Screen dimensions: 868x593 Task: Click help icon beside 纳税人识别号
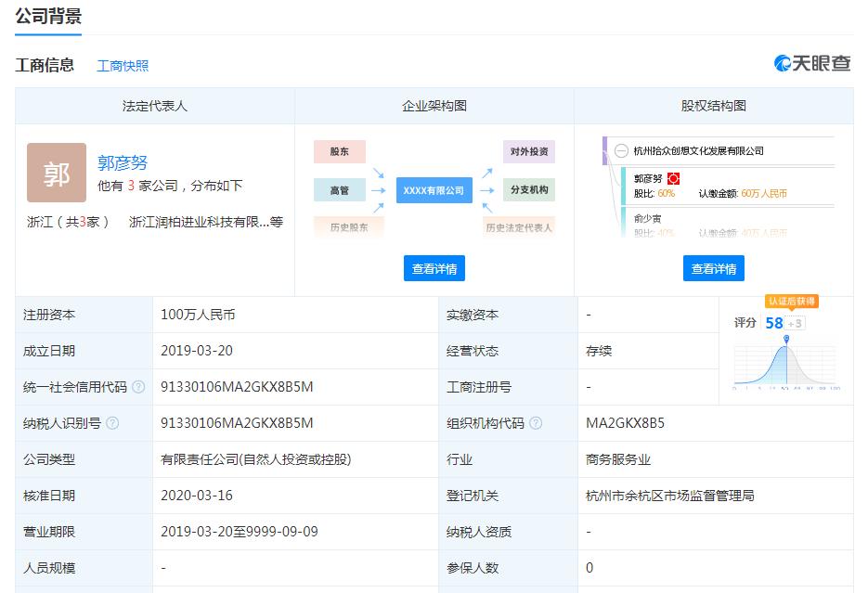[112, 423]
